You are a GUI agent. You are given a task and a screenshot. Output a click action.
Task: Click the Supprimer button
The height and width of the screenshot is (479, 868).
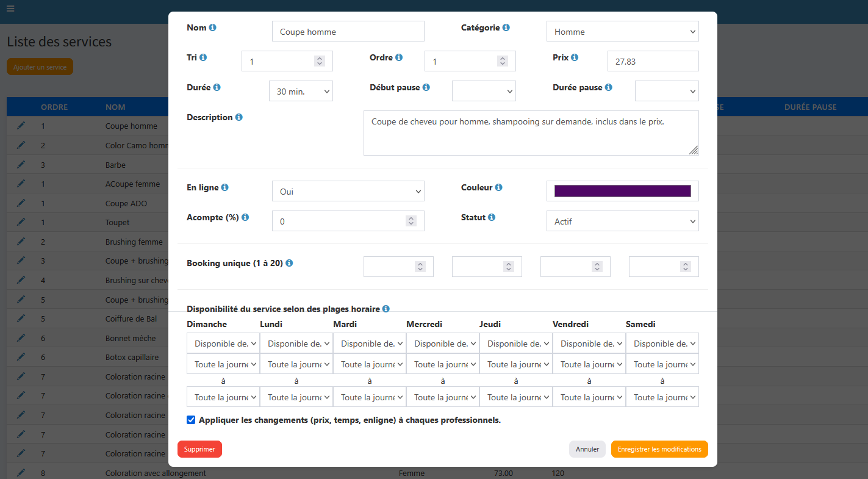[200, 449]
